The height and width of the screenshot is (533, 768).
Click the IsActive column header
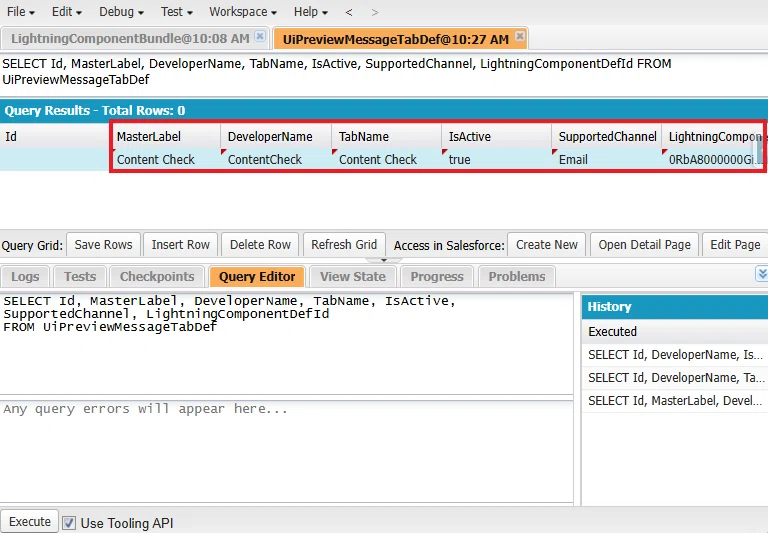coord(497,137)
